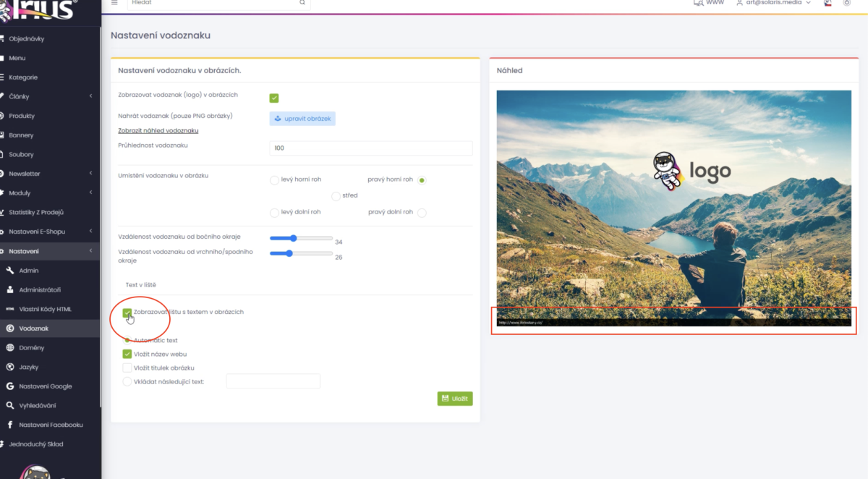Toggle the hamburger sidebar menu icon
The width and height of the screenshot is (868, 479).
[114, 3]
